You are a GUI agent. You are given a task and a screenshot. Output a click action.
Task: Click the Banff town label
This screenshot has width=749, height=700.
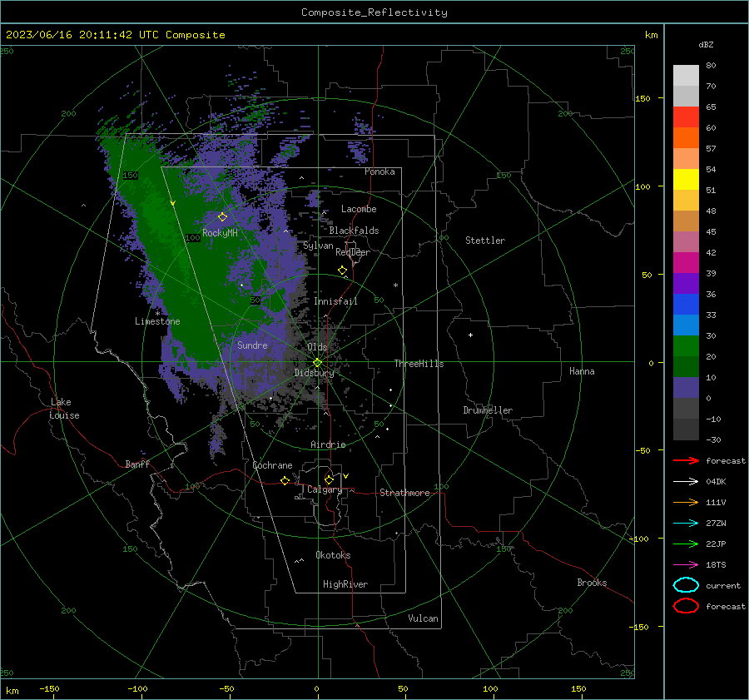(x=137, y=464)
